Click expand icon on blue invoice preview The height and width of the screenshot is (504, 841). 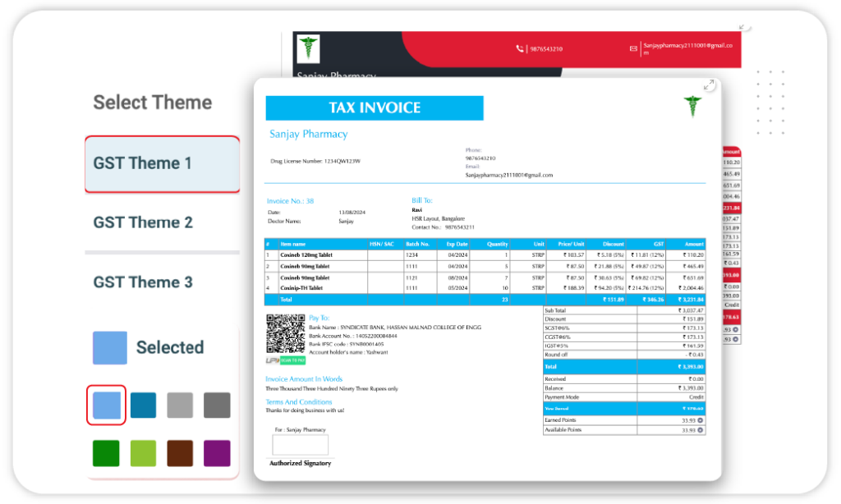point(708,85)
